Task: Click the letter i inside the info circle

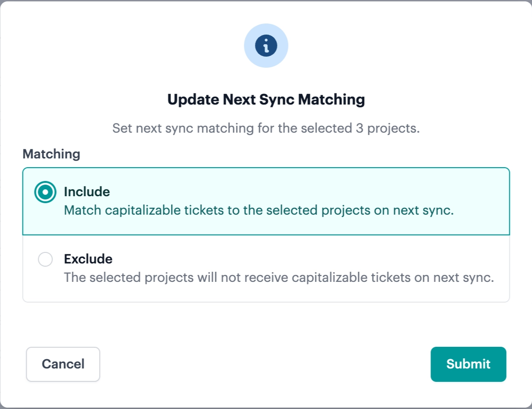Action: (266, 46)
